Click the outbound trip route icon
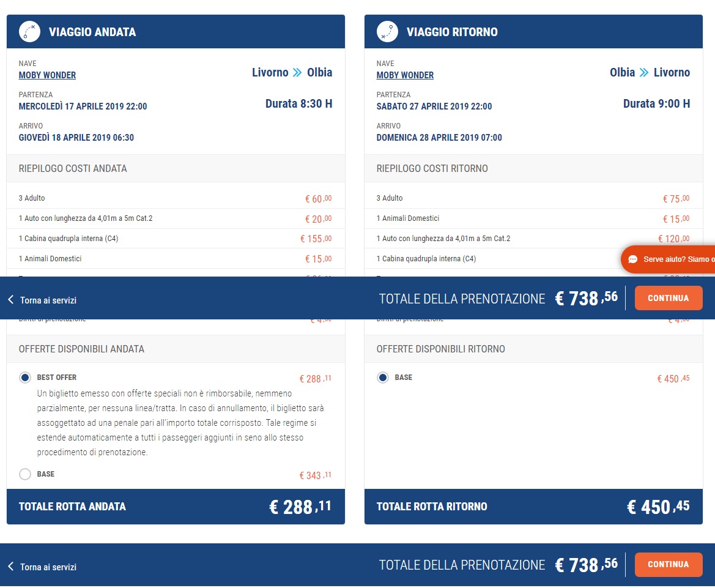715x588 pixels. point(29,32)
